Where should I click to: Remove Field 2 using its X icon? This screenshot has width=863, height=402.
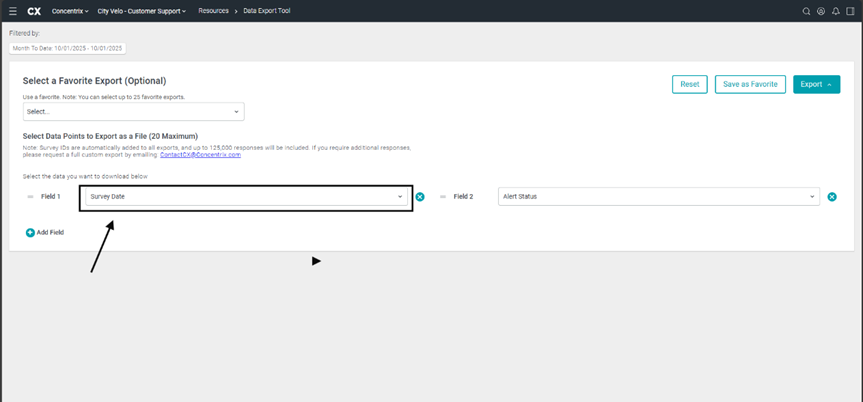832,197
